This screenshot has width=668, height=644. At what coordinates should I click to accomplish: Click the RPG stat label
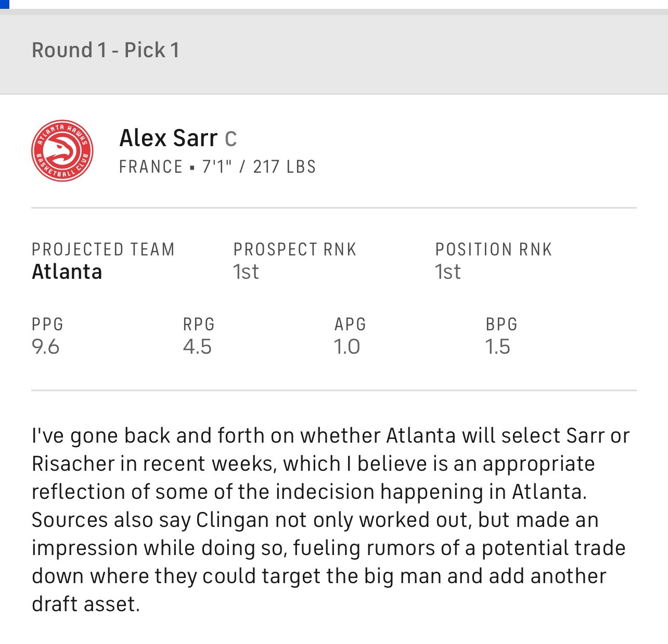[199, 325]
